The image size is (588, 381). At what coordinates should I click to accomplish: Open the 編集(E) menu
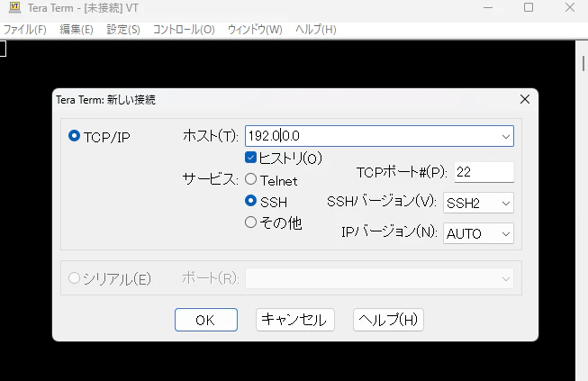(x=77, y=30)
